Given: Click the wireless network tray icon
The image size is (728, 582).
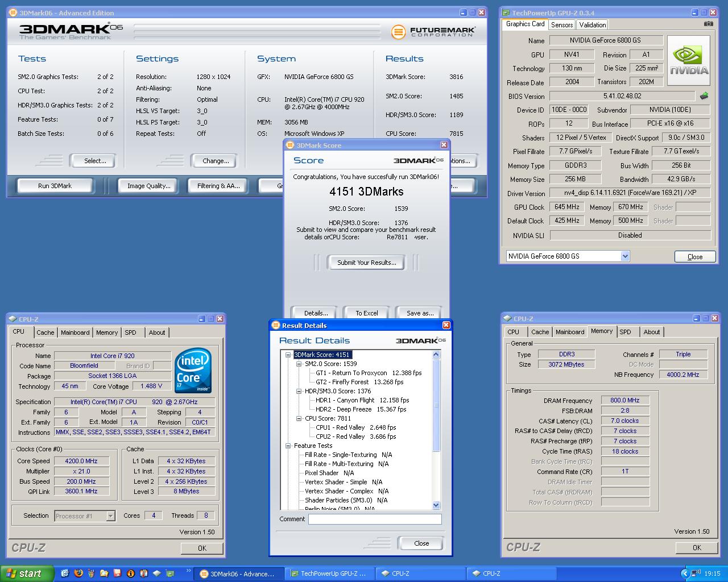Looking at the screenshot, I should coord(696,573).
